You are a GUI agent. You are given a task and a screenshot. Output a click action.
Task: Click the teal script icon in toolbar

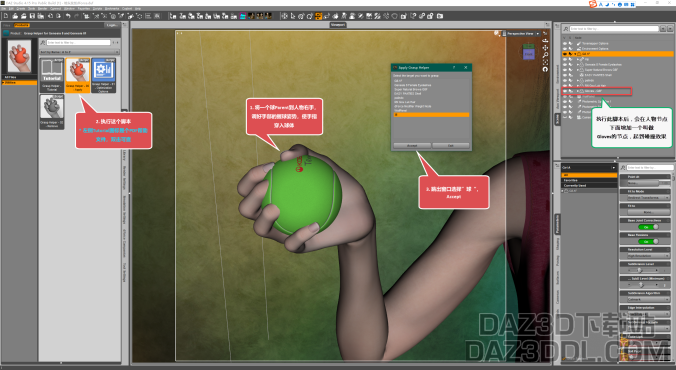[243, 16]
